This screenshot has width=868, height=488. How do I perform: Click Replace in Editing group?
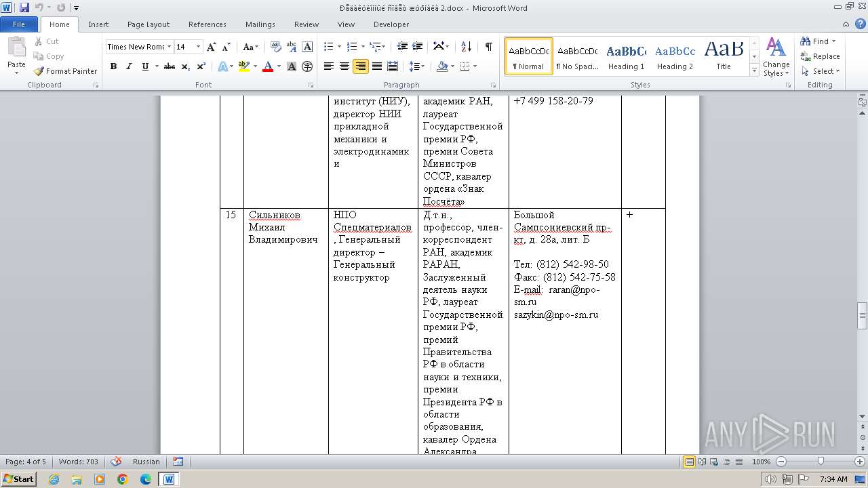coord(820,56)
